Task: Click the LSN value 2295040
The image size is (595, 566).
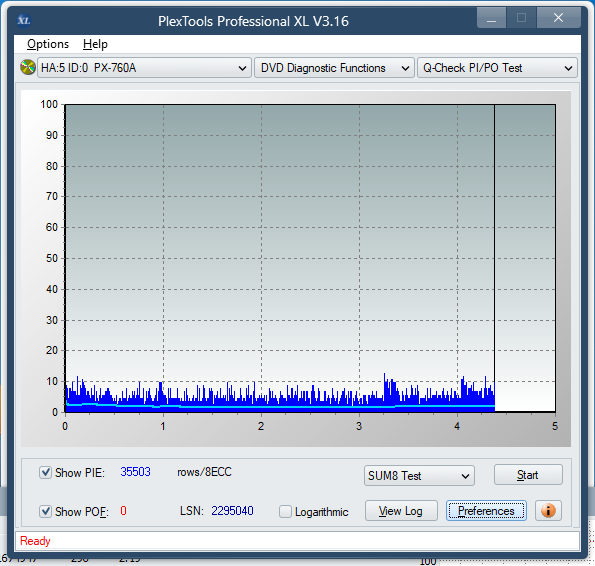Action: coord(232,511)
